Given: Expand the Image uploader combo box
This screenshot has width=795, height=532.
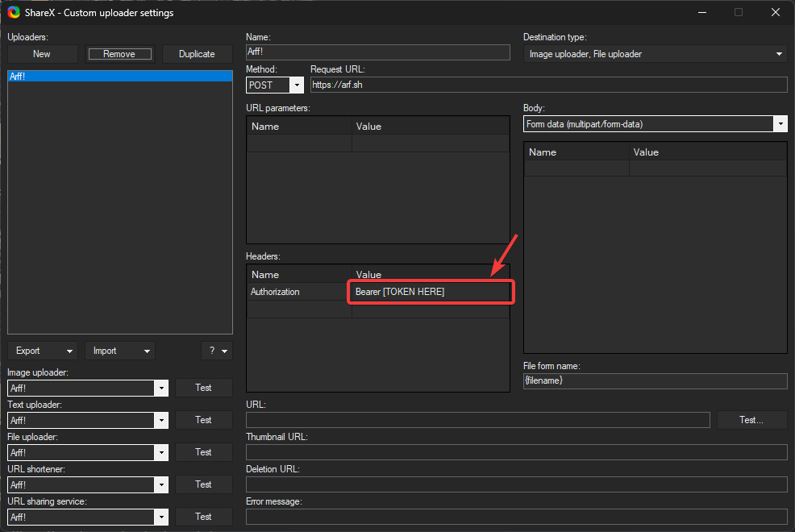Looking at the screenshot, I should [x=161, y=388].
